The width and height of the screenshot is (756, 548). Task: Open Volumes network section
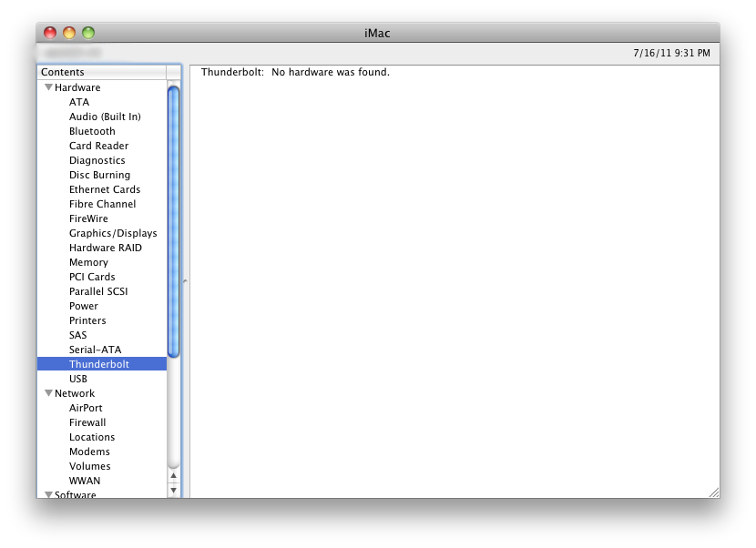89,466
